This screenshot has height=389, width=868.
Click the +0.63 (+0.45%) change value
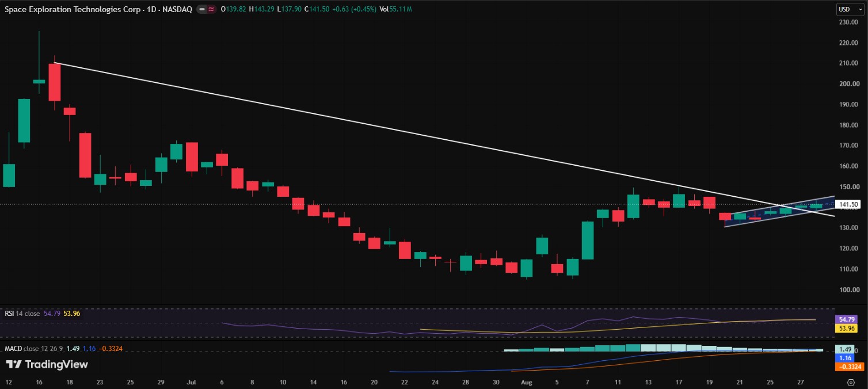point(355,10)
